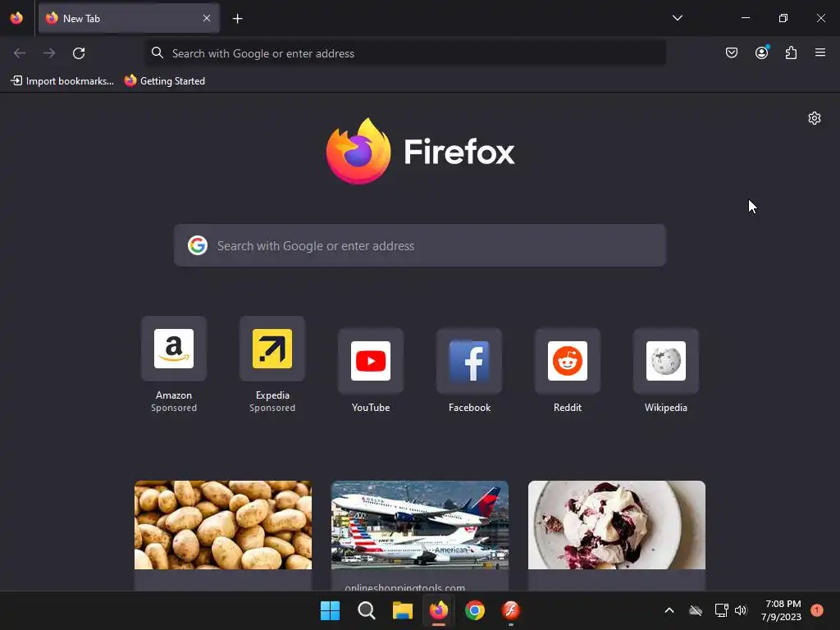Screen dimensions: 840x630
Task: Save to Pocket icon in toolbar
Action: (x=731, y=52)
